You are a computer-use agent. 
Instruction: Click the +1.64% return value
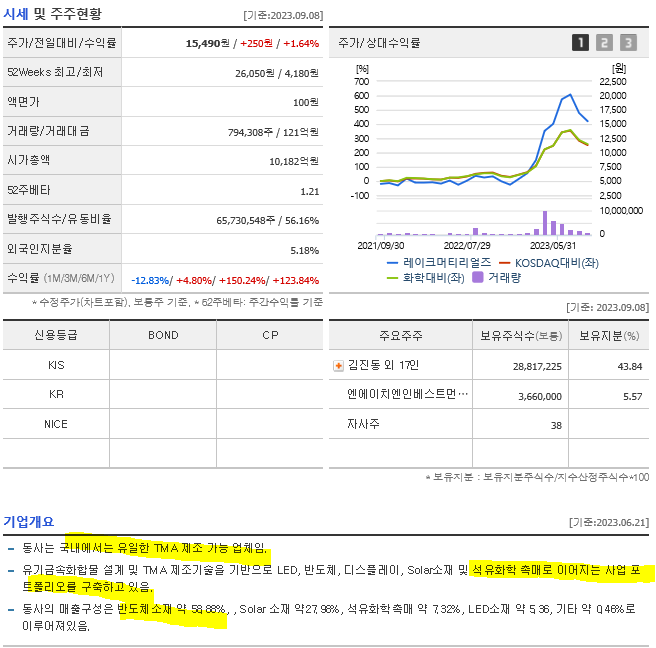click(x=301, y=44)
